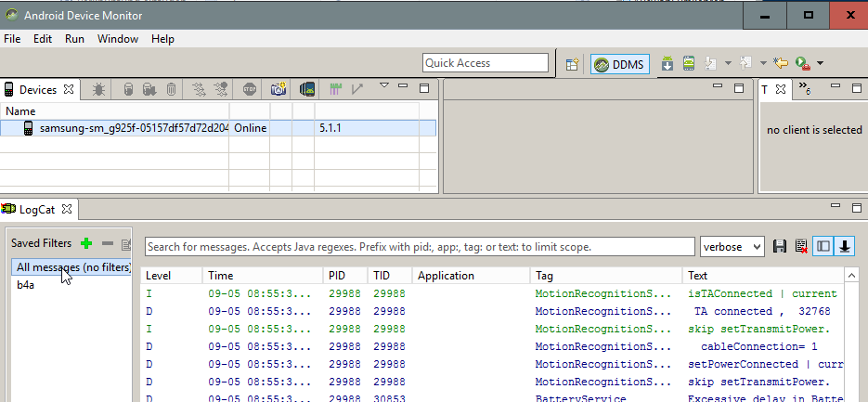Edit selected logcat filter icon

(x=126, y=243)
